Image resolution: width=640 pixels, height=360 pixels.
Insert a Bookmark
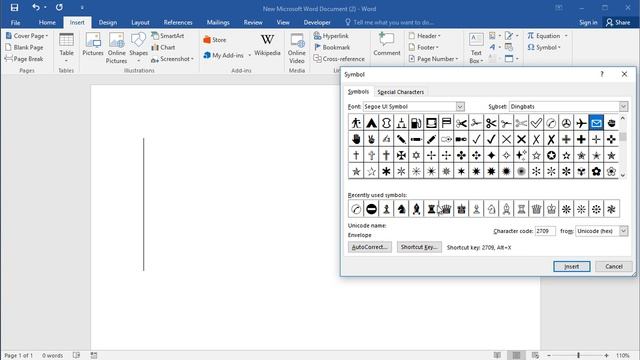click(x=332, y=47)
